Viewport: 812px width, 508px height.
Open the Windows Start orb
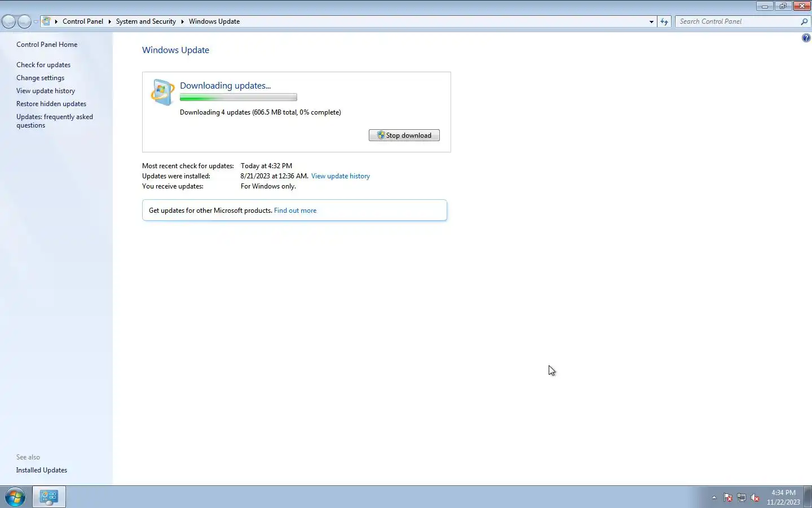click(15, 497)
